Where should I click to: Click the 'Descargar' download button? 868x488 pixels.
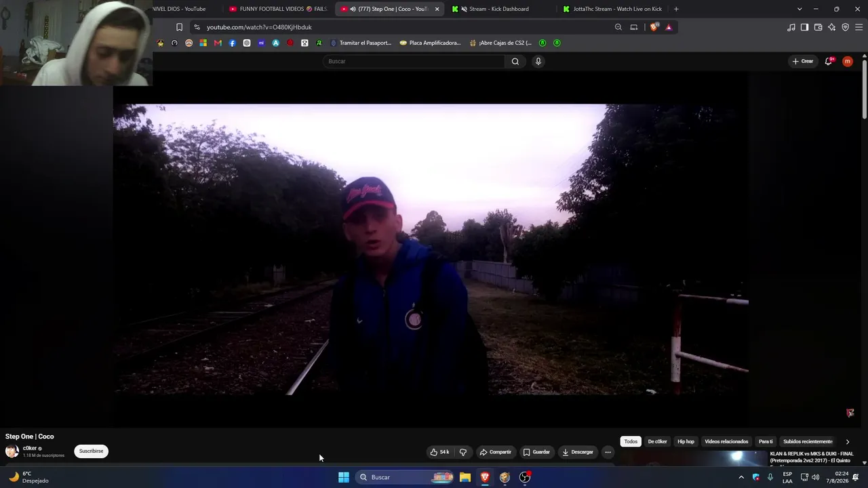[x=578, y=452]
